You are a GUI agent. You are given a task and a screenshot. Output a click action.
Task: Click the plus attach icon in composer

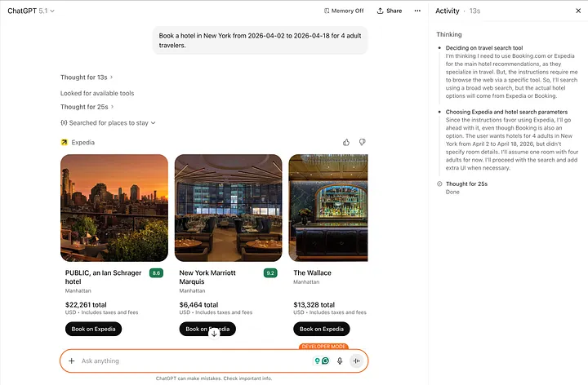coord(72,361)
